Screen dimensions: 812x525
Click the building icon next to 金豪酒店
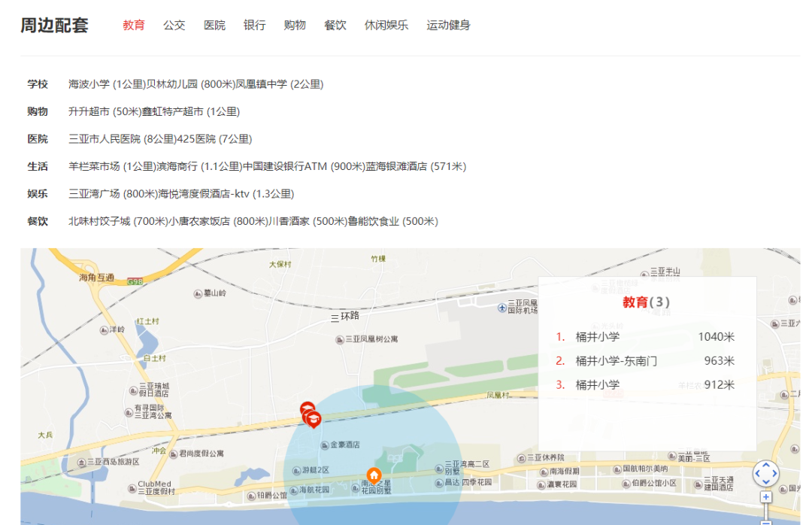324,445
